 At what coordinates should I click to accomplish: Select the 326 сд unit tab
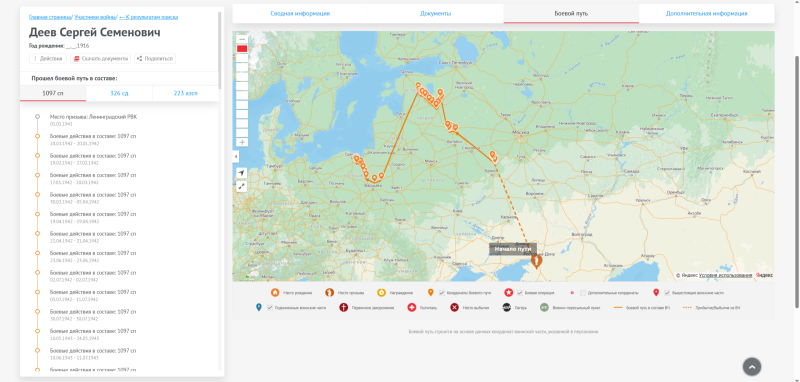(119, 93)
